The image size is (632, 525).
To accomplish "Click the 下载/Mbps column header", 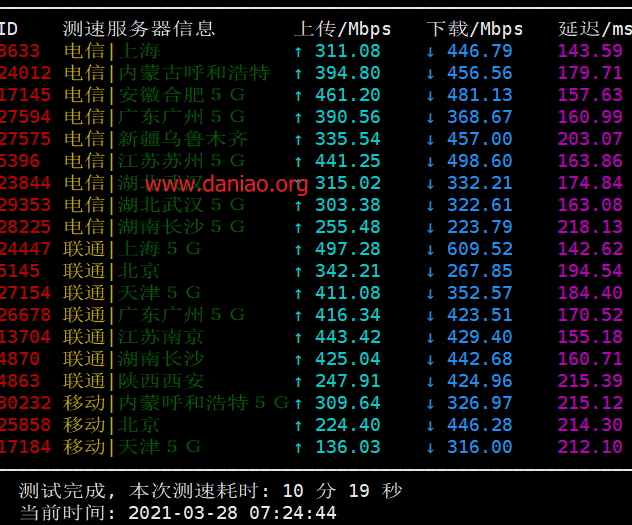I will 475,29.
